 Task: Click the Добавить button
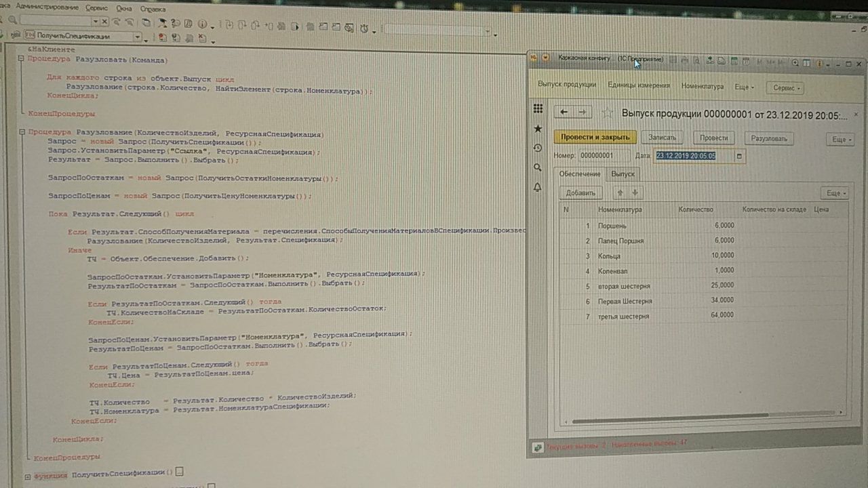coord(580,193)
